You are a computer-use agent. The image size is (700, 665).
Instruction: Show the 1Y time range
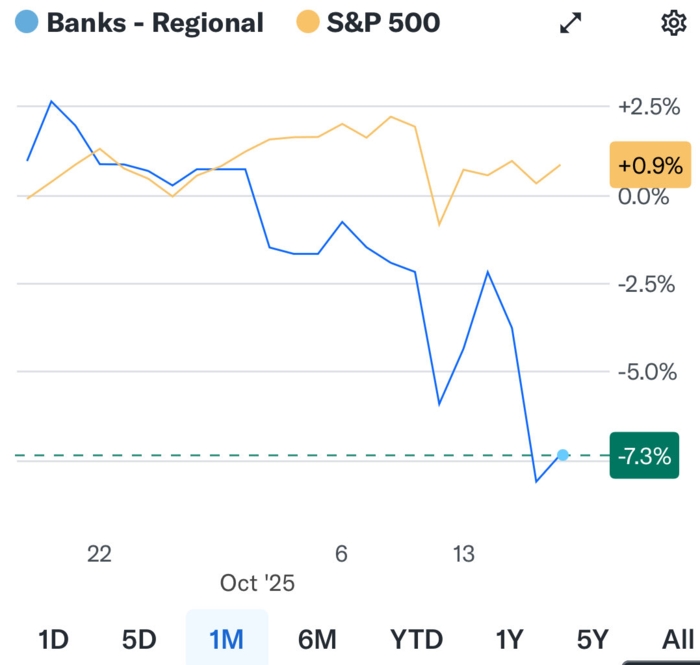510,639
